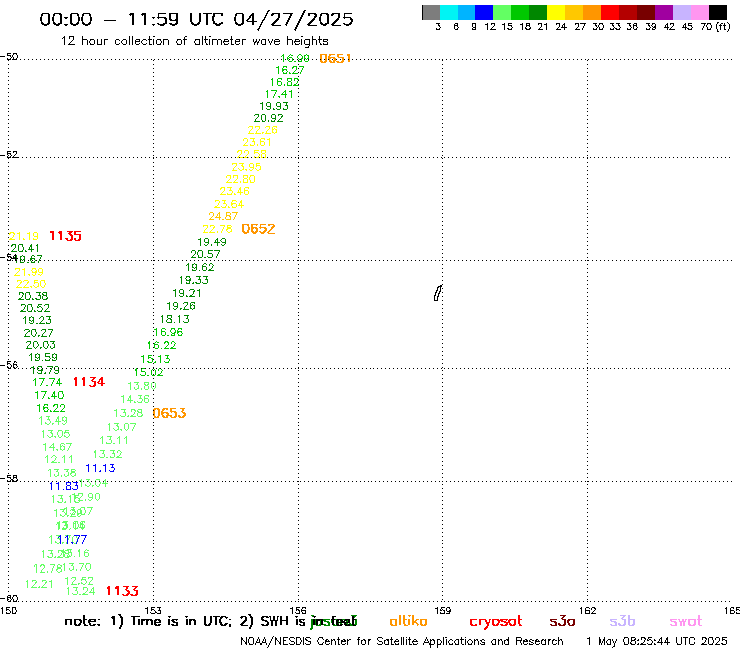Click the wave height value 16.27
The width and height of the screenshot is (740, 650).
point(290,70)
